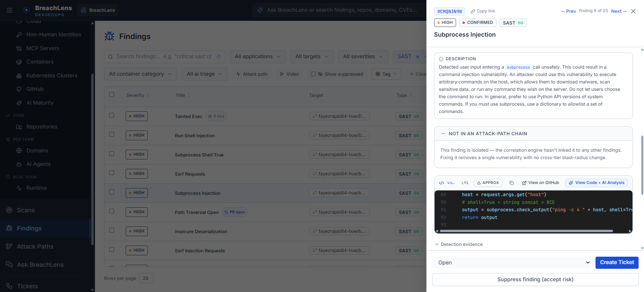This screenshot has width=644, height=292.
Task: Tick the Subprocess Injection row checkbox
Action: coord(112,192)
